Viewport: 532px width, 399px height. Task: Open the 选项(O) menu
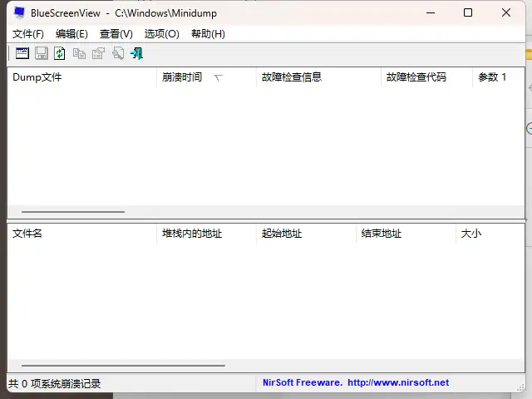(x=161, y=34)
